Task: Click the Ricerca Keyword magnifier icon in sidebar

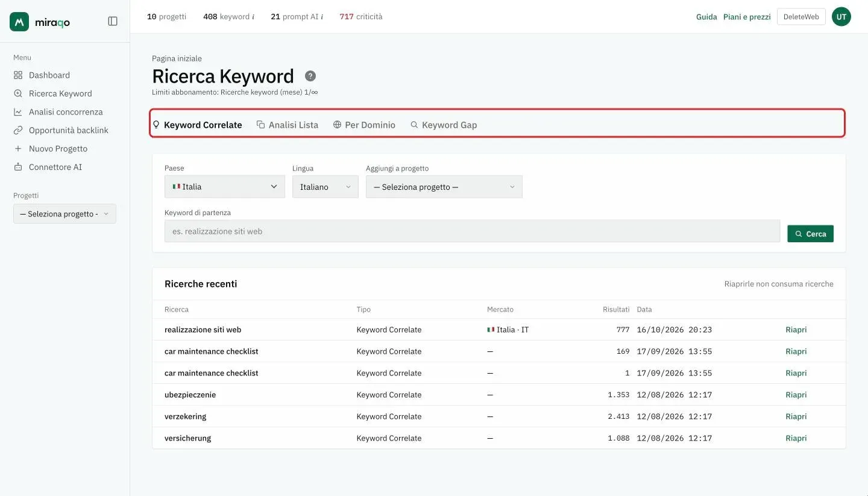Action: pos(18,93)
